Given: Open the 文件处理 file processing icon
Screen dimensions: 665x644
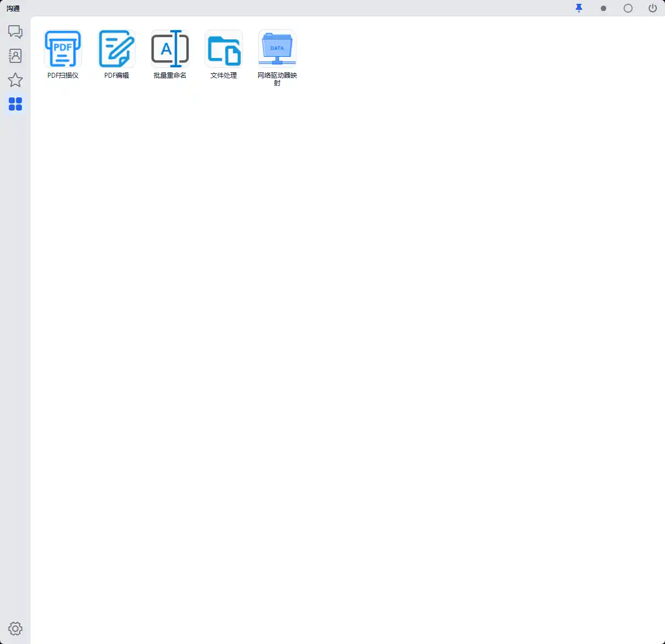Looking at the screenshot, I should point(224,49).
